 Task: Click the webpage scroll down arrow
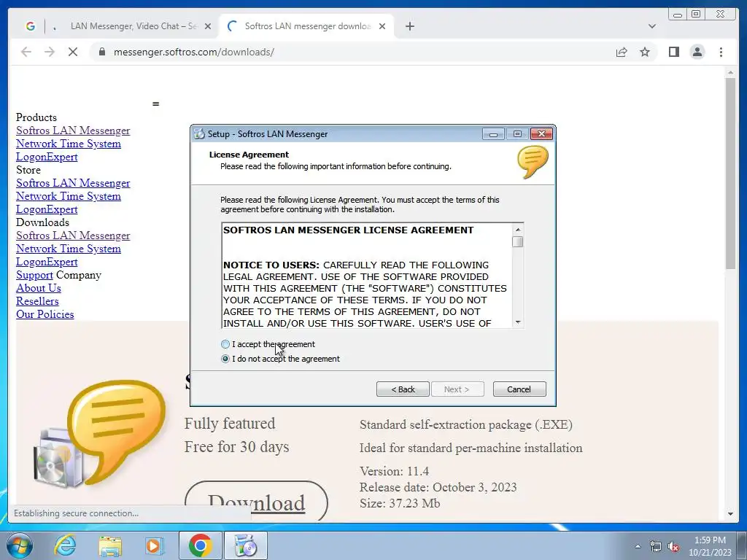(x=730, y=514)
